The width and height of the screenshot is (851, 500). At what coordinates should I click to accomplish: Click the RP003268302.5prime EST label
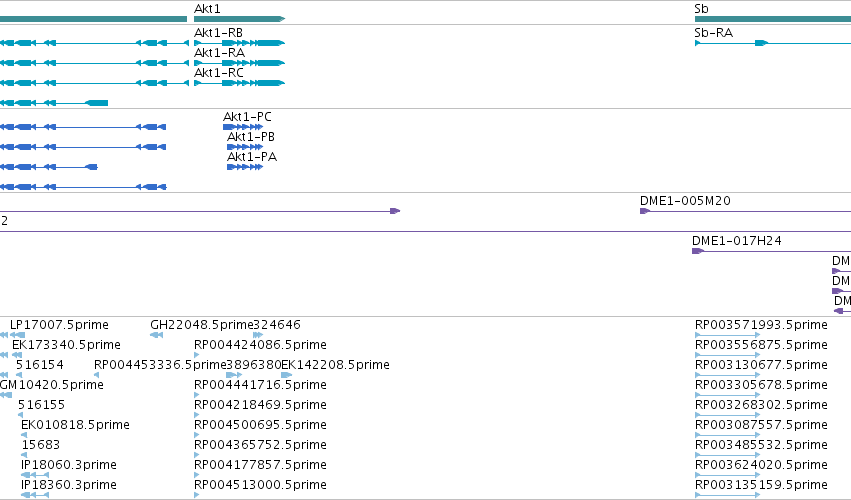coord(761,405)
